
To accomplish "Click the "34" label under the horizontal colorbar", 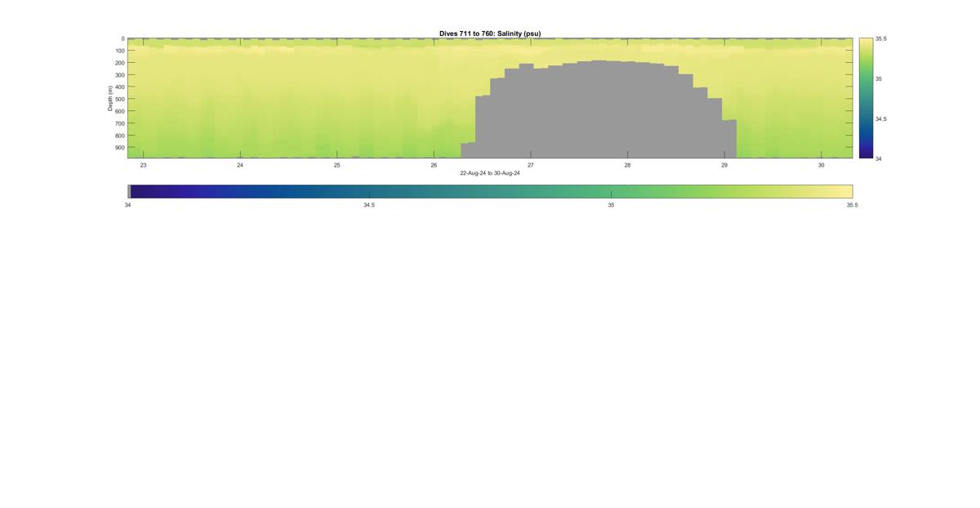I will click(x=127, y=205).
